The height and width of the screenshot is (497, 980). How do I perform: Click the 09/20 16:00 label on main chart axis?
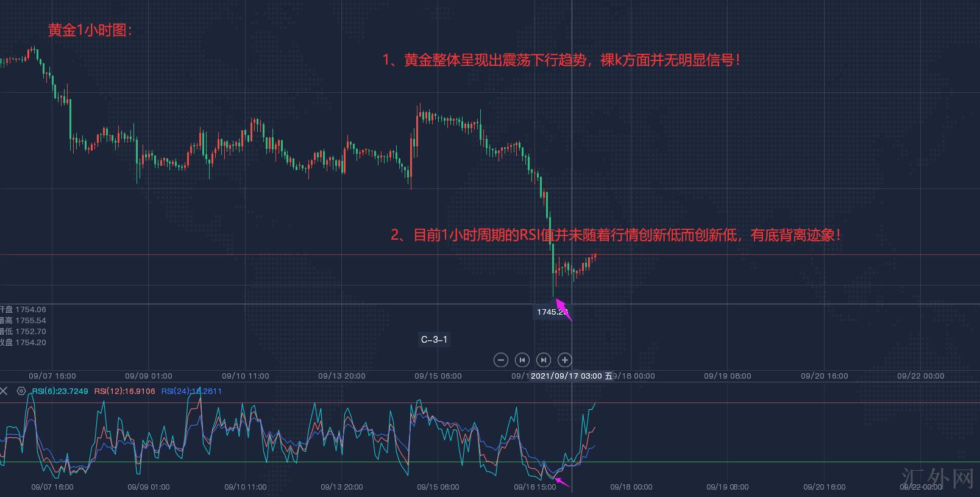(x=825, y=376)
